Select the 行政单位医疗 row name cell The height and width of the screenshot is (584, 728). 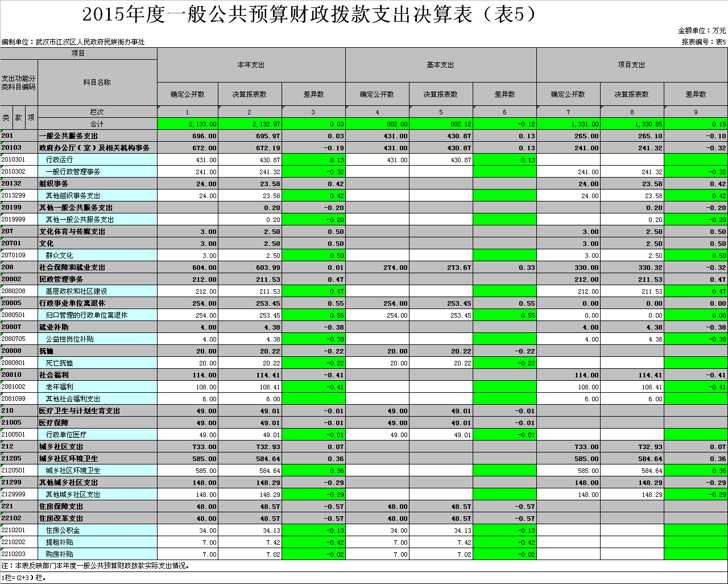[x=97, y=435]
